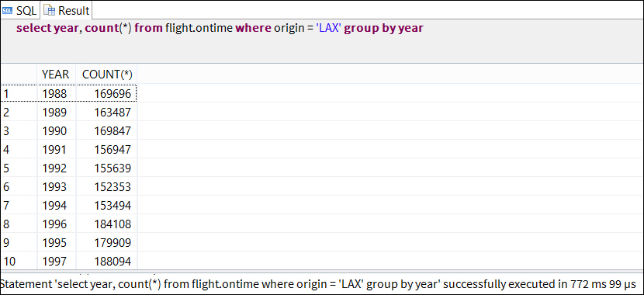The height and width of the screenshot is (295, 644).
Task: Select row number 1
Action: coord(19,94)
